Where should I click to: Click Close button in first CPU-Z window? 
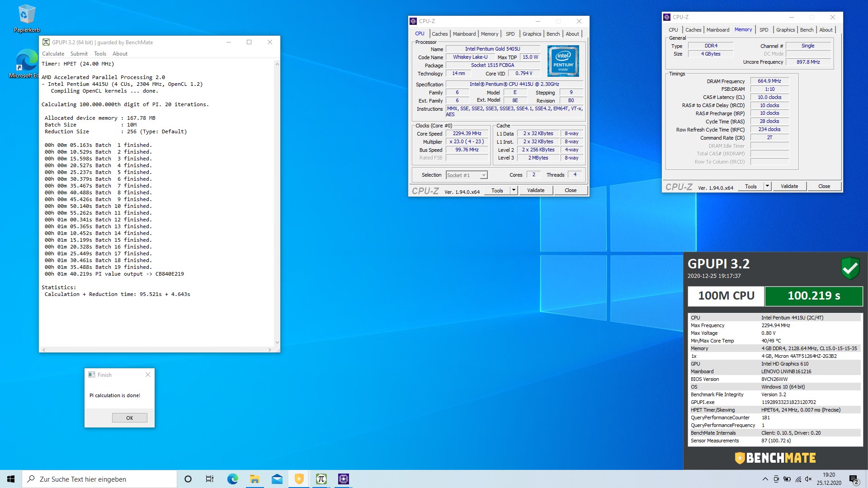pos(571,190)
